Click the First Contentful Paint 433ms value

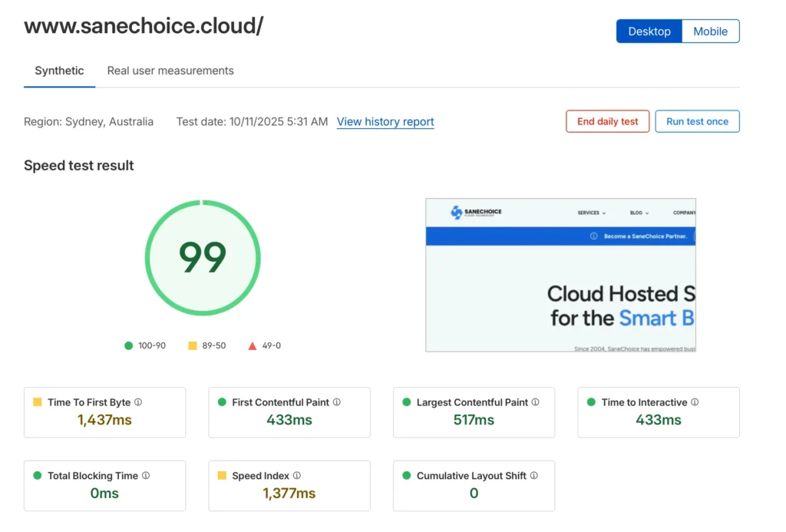click(x=289, y=420)
